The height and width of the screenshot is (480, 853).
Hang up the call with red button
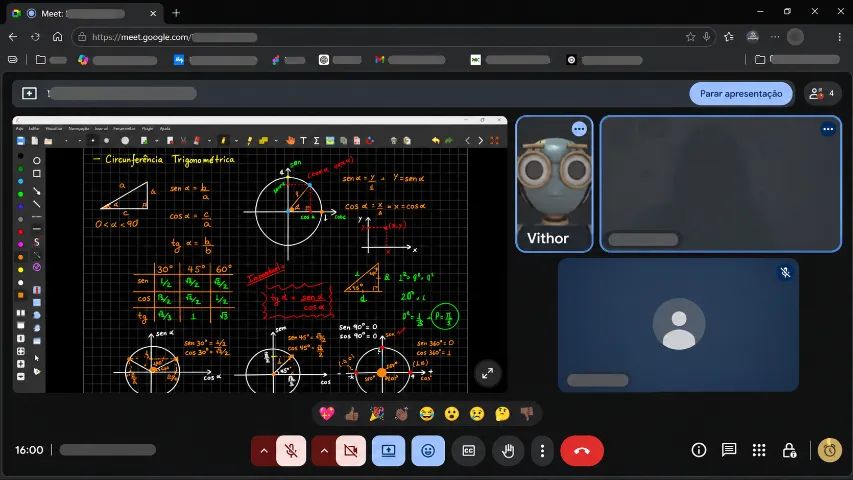pos(582,451)
